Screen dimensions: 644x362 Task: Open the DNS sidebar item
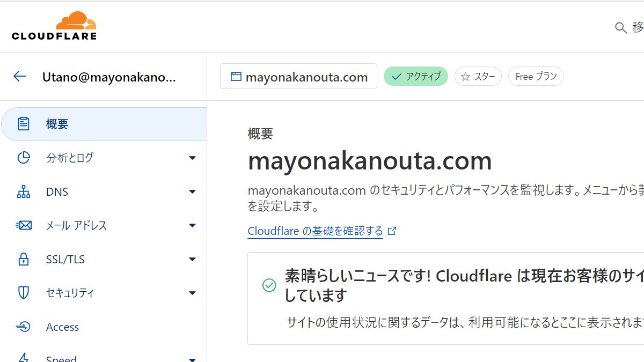pos(104,191)
